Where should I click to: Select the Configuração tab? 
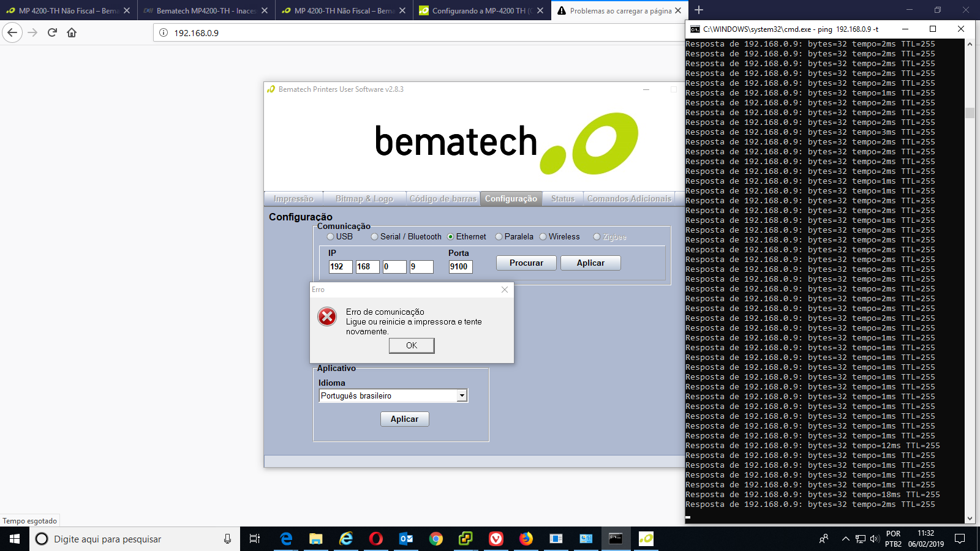click(511, 198)
